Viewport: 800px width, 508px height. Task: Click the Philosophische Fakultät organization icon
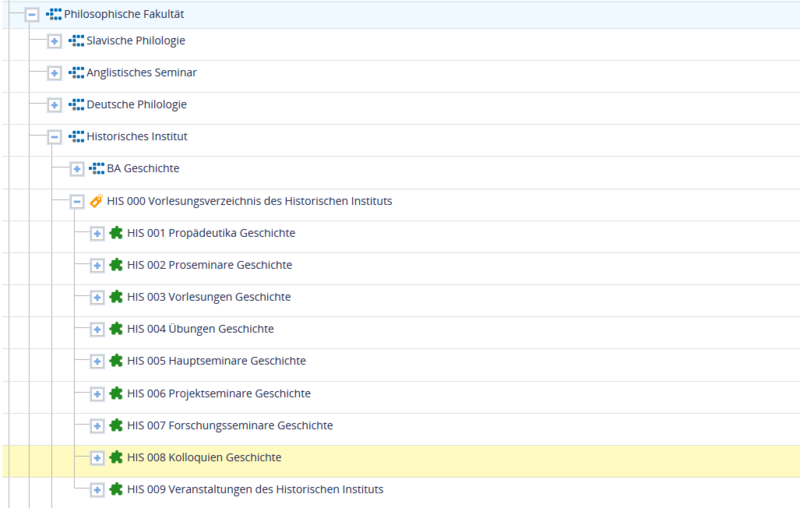pos(53,14)
